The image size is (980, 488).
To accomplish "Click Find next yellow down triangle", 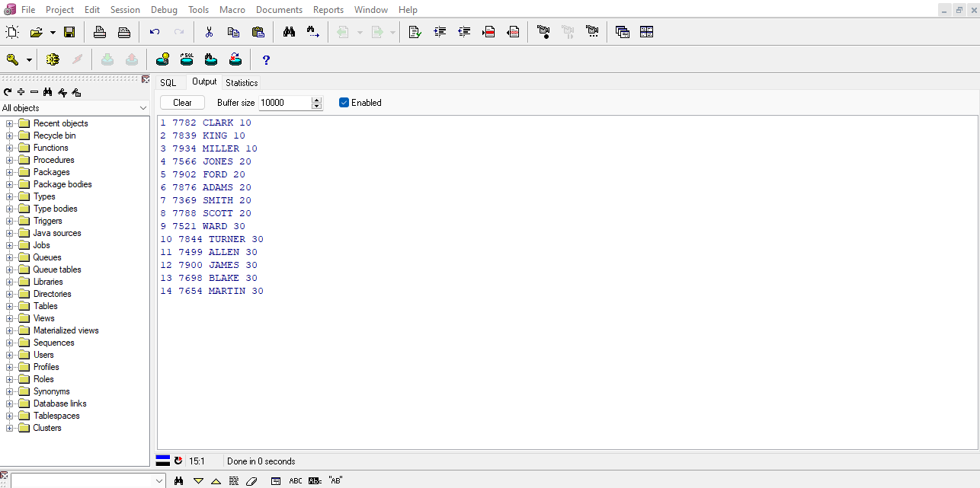I will click(198, 481).
